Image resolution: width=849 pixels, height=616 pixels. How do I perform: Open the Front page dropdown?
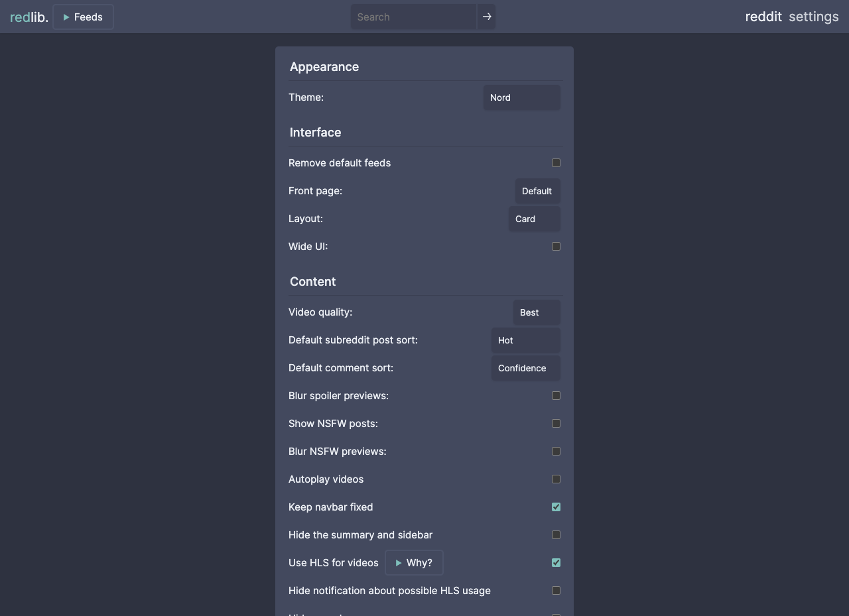point(538,191)
